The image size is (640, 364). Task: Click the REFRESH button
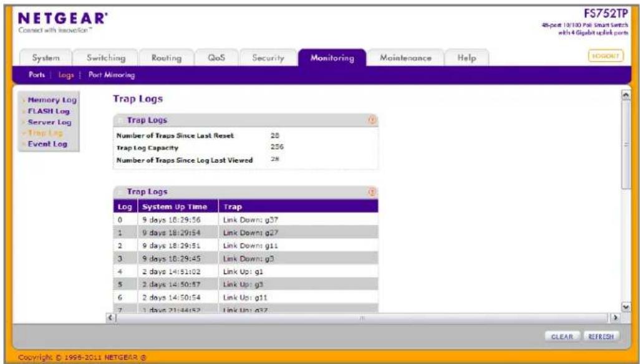pos(601,337)
